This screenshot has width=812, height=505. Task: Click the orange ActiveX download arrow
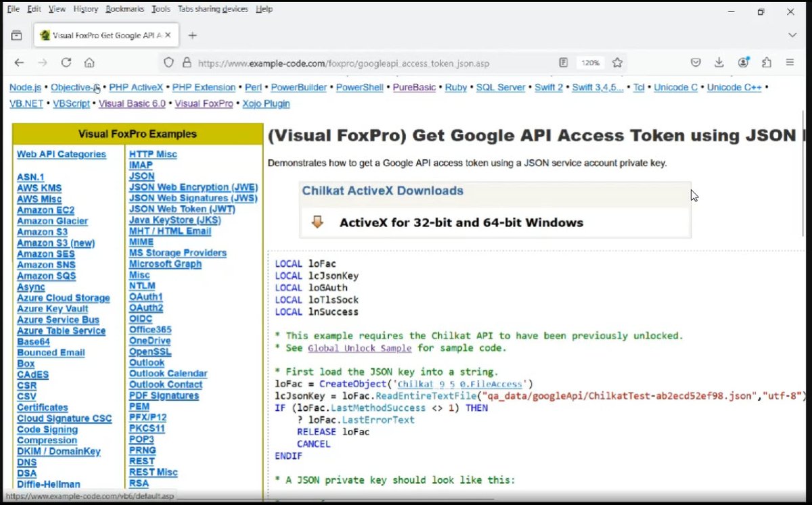click(x=317, y=222)
